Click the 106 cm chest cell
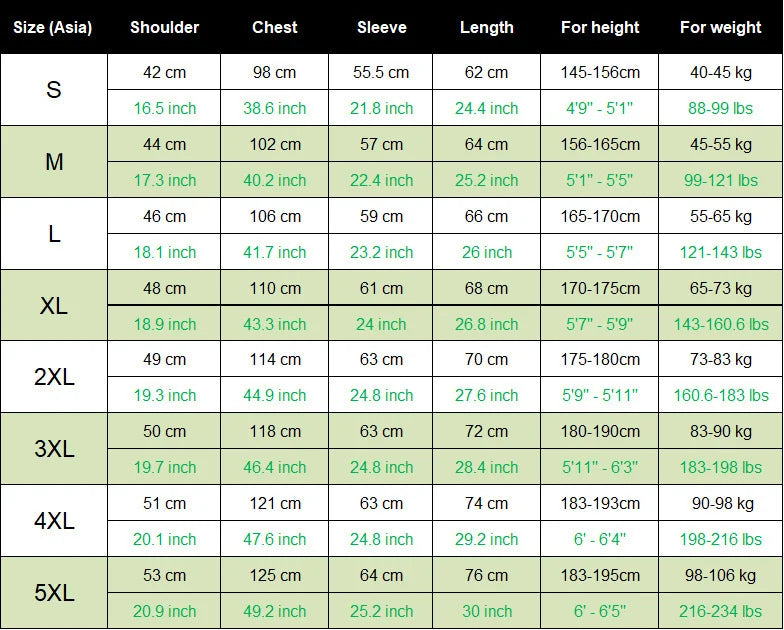 (274, 216)
